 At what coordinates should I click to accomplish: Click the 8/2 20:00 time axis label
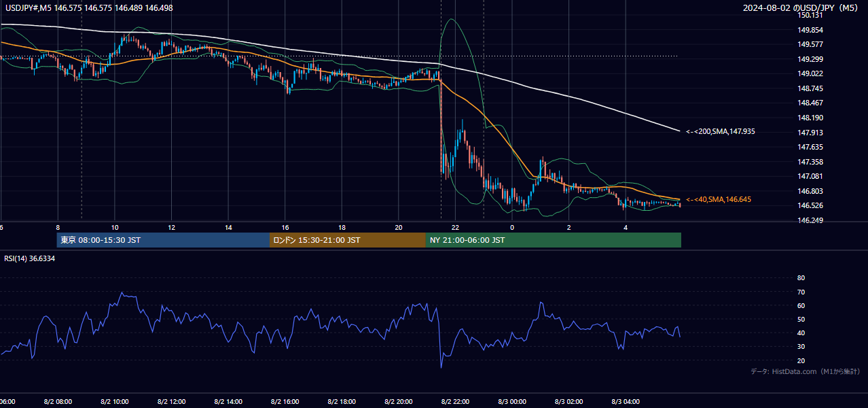click(x=399, y=402)
